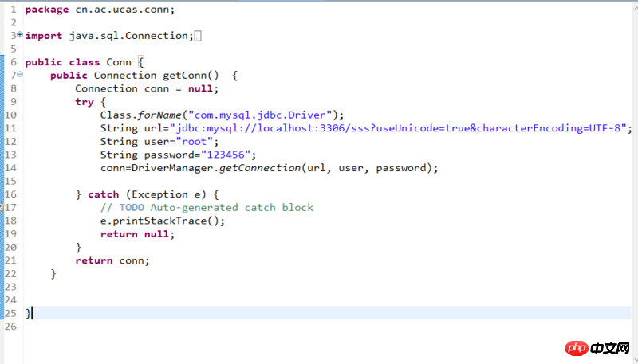Collapse the getConn method fold marker
The height and width of the screenshot is (364, 638).
(x=19, y=75)
